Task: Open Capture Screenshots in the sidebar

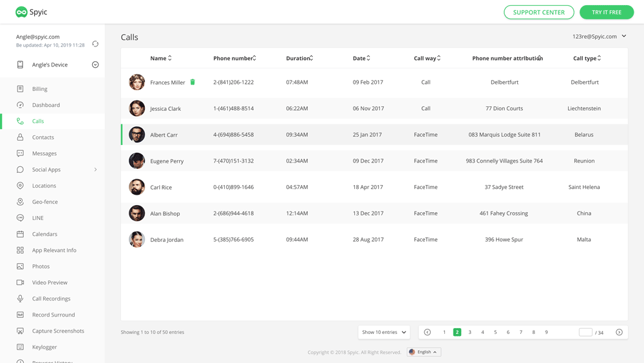Action: (58, 331)
